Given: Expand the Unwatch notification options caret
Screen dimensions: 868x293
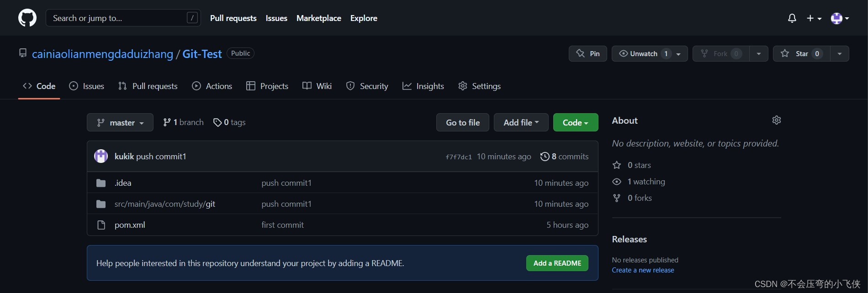Looking at the screenshot, I should coord(679,54).
